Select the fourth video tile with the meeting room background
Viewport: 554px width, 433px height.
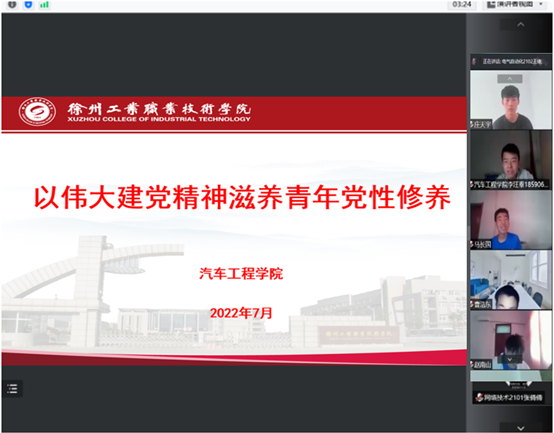511,280
